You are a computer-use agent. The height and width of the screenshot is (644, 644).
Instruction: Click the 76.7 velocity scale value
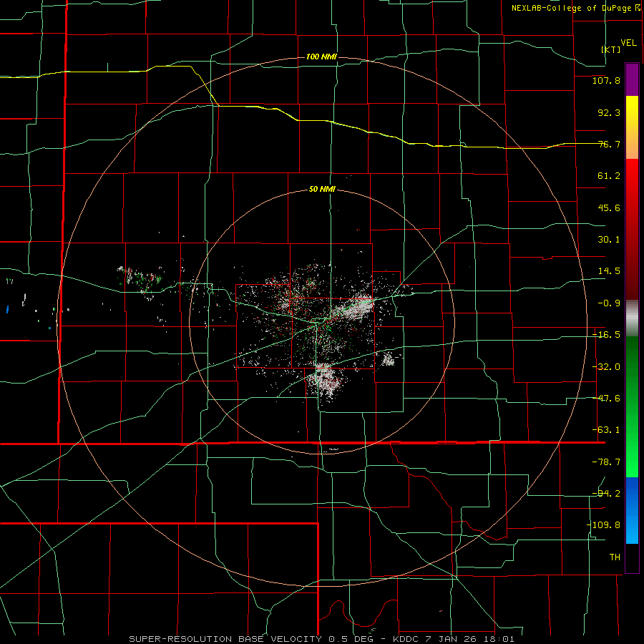click(x=609, y=144)
